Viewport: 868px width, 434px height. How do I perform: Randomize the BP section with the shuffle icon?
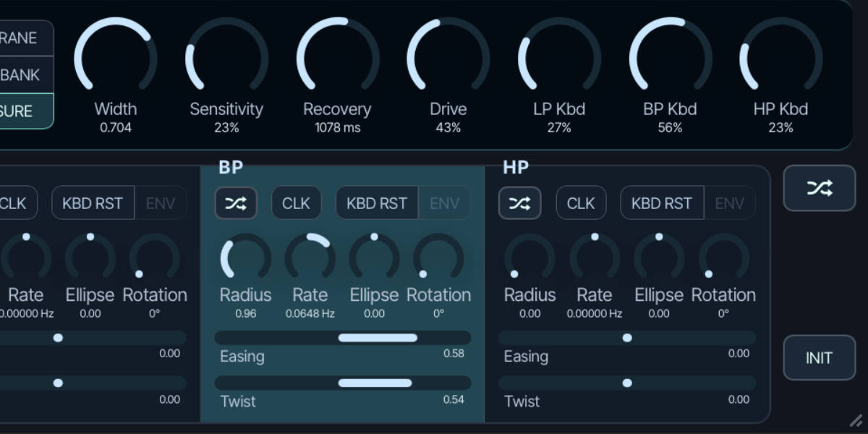[x=236, y=203]
